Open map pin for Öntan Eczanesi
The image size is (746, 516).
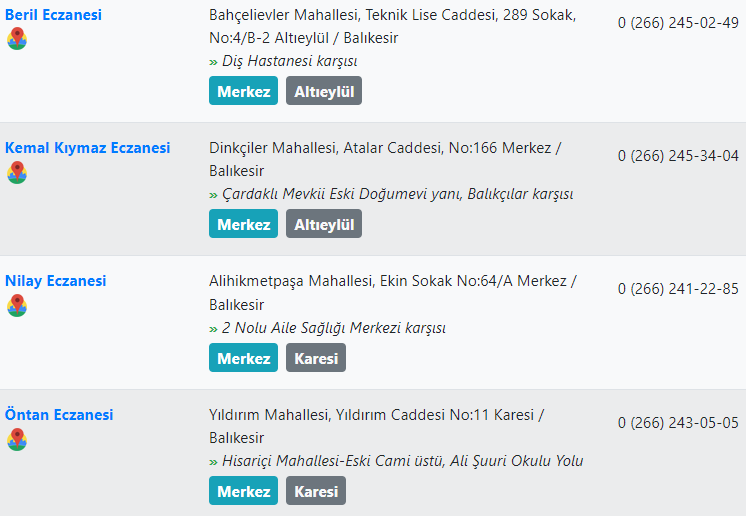click(17, 439)
